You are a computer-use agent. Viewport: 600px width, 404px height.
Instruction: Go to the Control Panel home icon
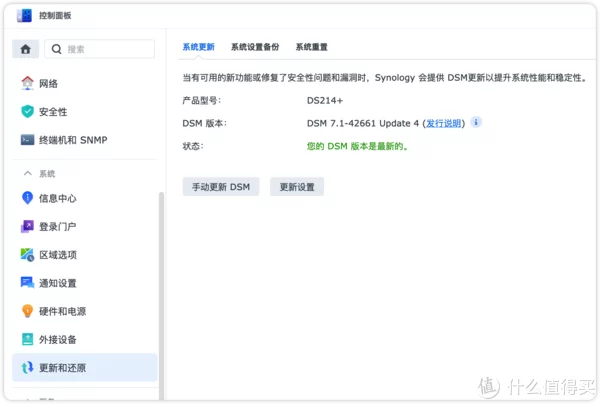(x=25, y=49)
